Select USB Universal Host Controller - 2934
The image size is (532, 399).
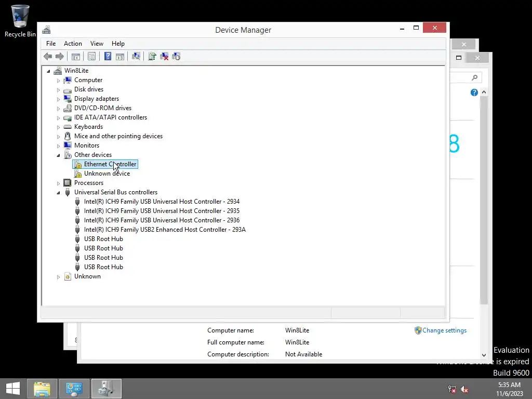tap(162, 202)
